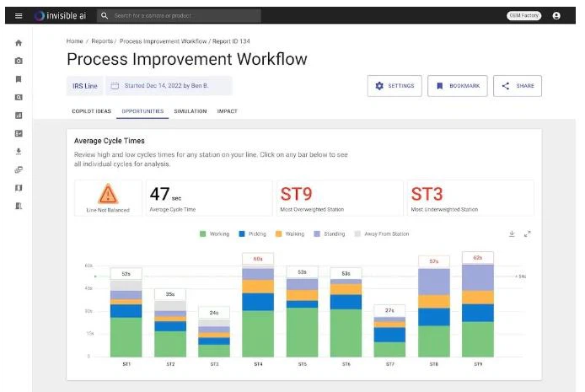Switch to the Simulation tab
This screenshot has width=585, height=392.
click(x=190, y=111)
